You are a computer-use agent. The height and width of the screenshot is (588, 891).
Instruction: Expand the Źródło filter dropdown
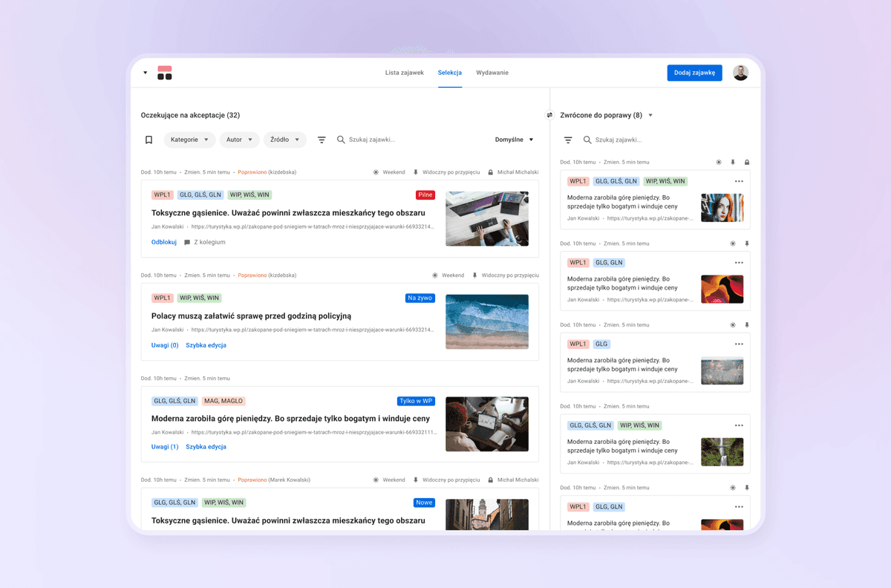click(285, 140)
